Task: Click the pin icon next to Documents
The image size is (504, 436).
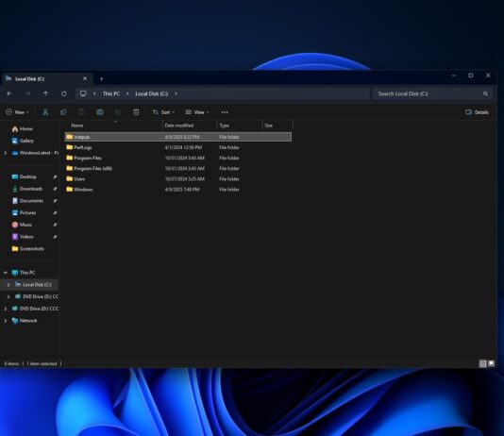Action: click(55, 201)
